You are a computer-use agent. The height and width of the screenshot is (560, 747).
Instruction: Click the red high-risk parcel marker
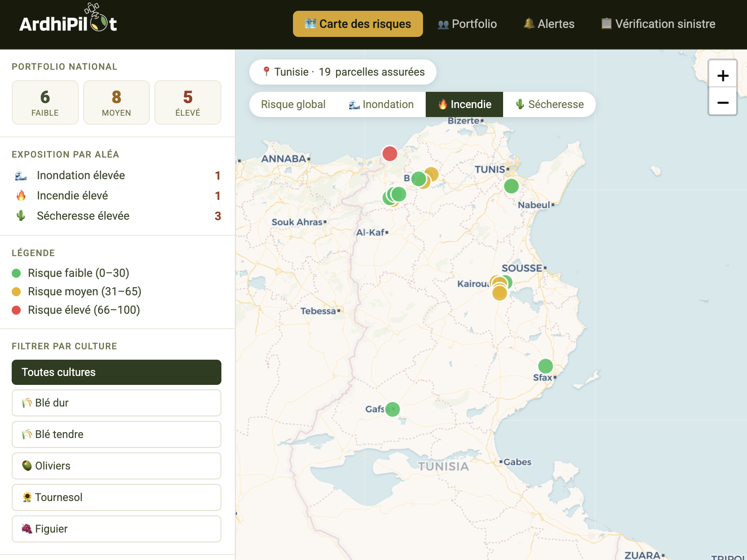(390, 154)
